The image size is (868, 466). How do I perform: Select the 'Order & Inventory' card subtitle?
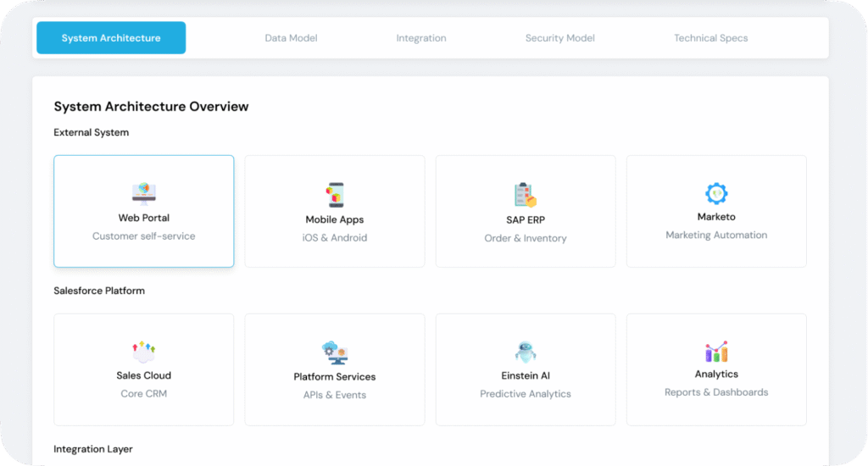pos(526,238)
